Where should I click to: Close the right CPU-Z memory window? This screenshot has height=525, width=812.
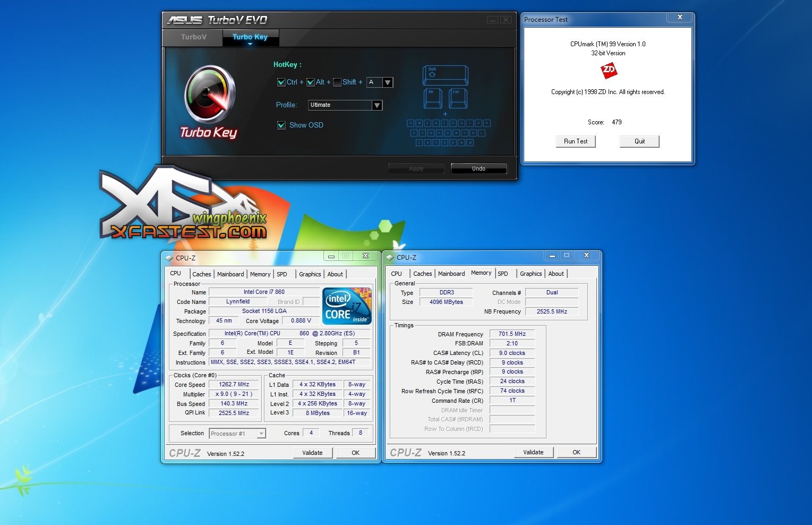586,256
